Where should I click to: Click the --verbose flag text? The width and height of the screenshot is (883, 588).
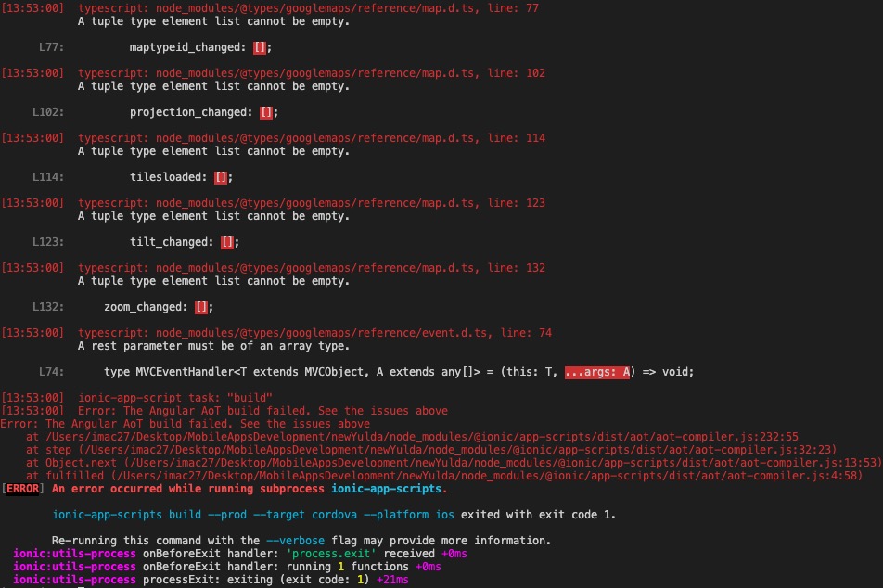pos(295,541)
